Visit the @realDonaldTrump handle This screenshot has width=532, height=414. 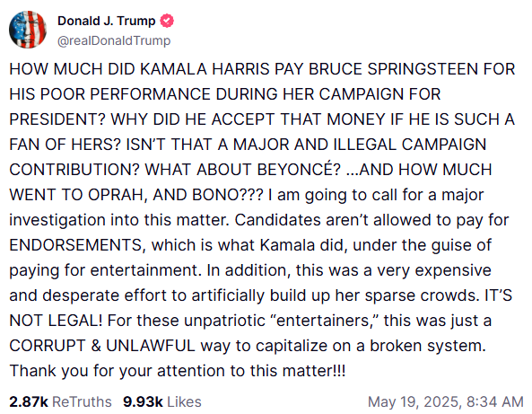pos(114,40)
